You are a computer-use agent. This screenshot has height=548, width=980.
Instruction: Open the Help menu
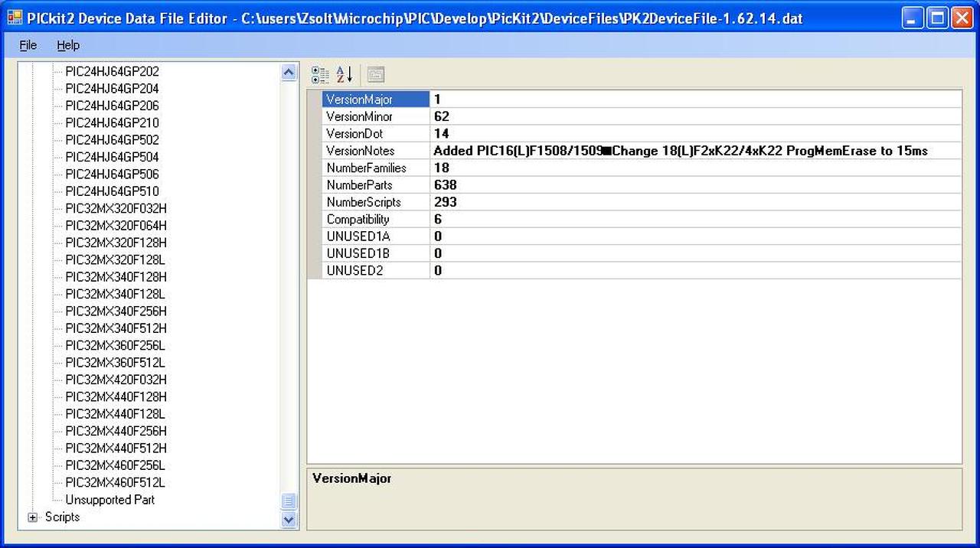point(68,45)
